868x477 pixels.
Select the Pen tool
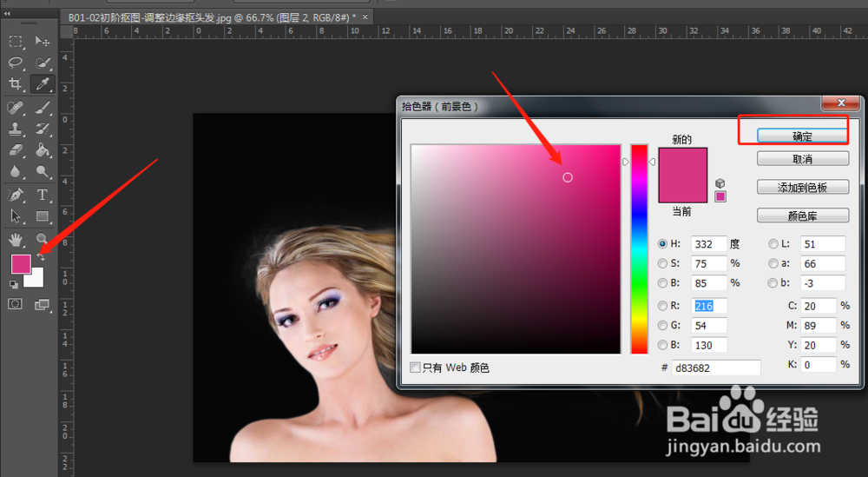(x=16, y=195)
